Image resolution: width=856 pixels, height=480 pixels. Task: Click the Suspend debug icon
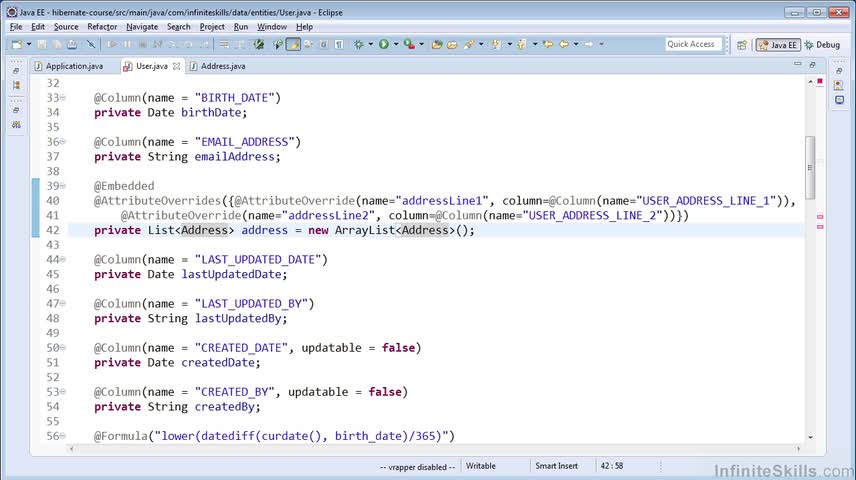tap(127, 44)
